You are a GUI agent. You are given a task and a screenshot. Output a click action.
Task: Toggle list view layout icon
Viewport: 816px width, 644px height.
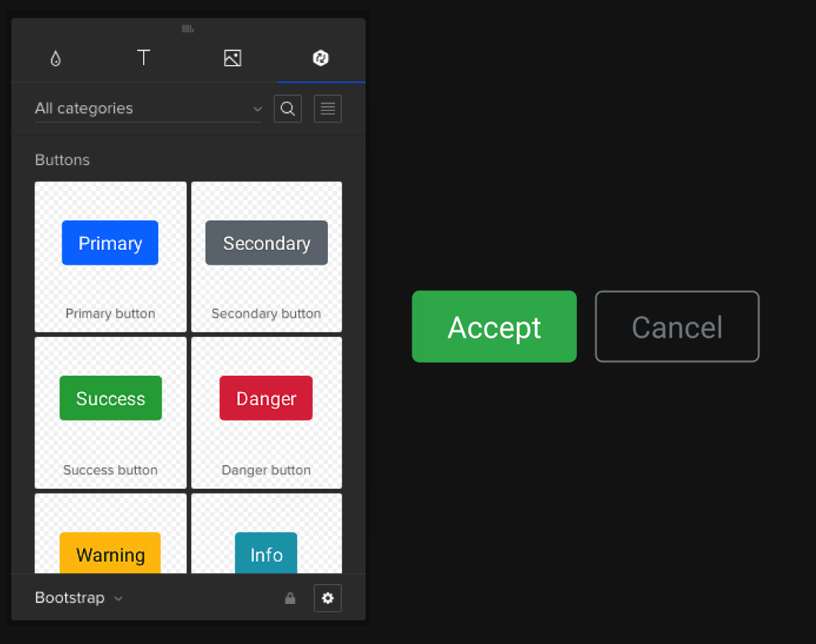(x=328, y=109)
